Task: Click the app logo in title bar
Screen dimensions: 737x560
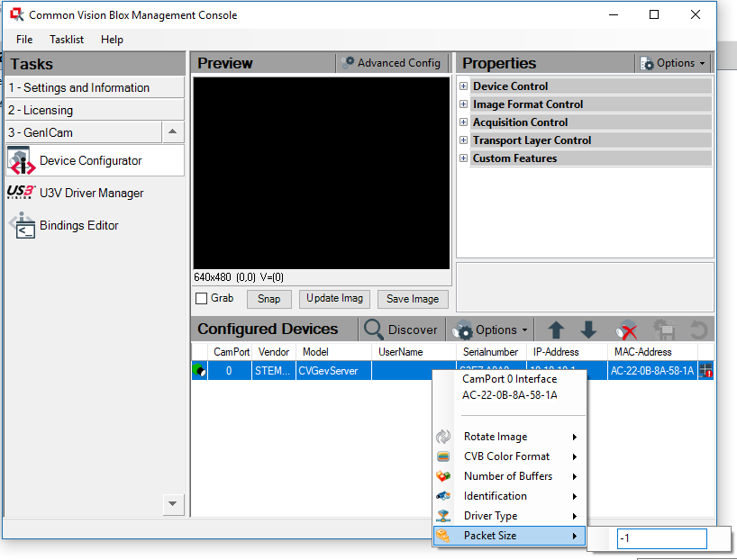Action: 17,15
